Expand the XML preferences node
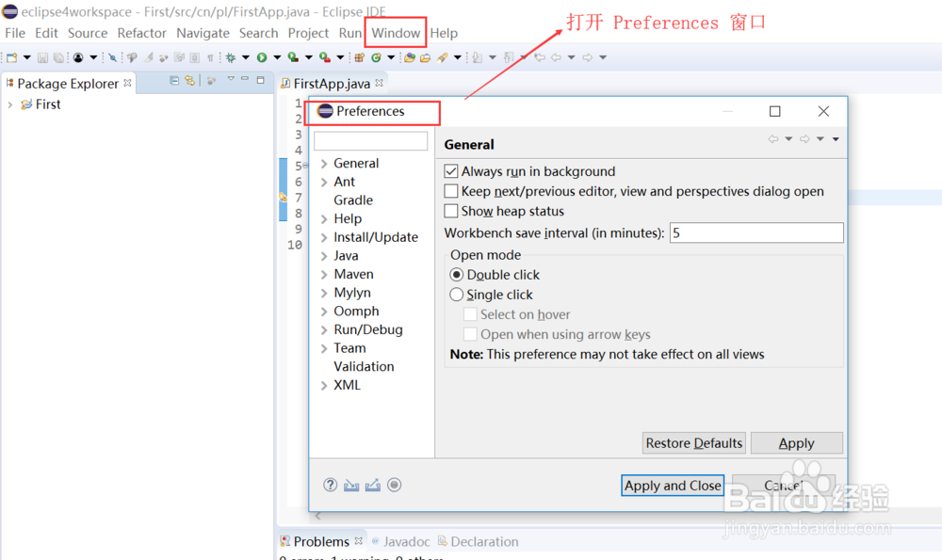 (x=324, y=385)
